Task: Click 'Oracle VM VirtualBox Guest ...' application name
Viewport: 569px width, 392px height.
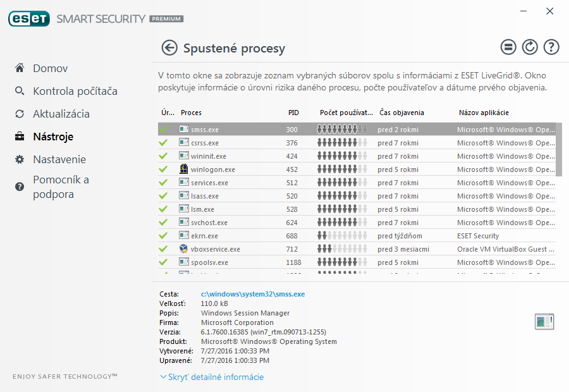Action: click(x=506, y=249)
